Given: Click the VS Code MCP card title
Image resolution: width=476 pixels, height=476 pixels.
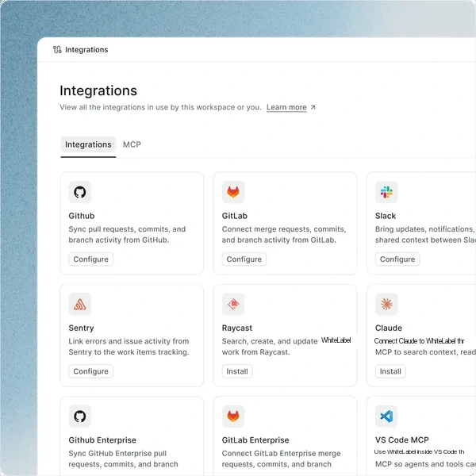Looking at the screenshot, I should tap(402, 440).
